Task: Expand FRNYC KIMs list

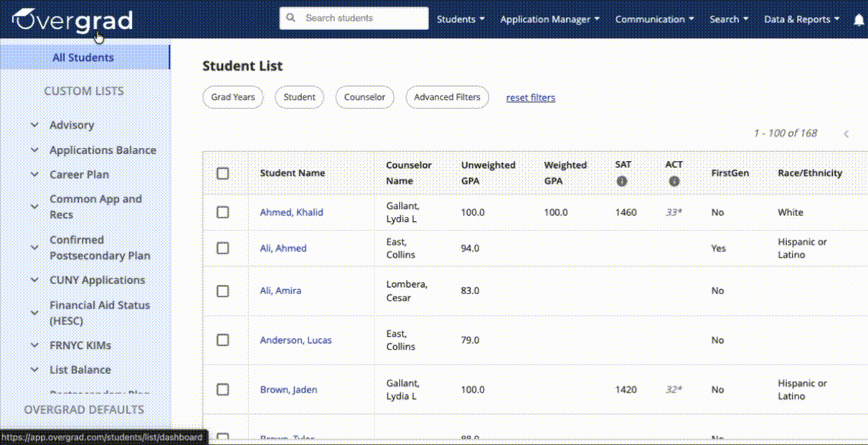Action: click(34, 345)
